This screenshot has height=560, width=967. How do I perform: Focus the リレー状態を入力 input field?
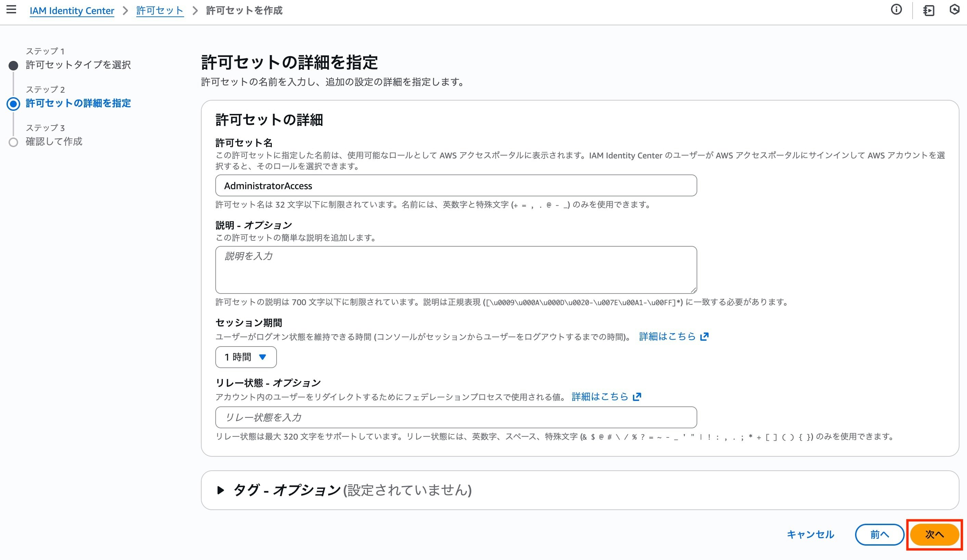coord(456,417)
